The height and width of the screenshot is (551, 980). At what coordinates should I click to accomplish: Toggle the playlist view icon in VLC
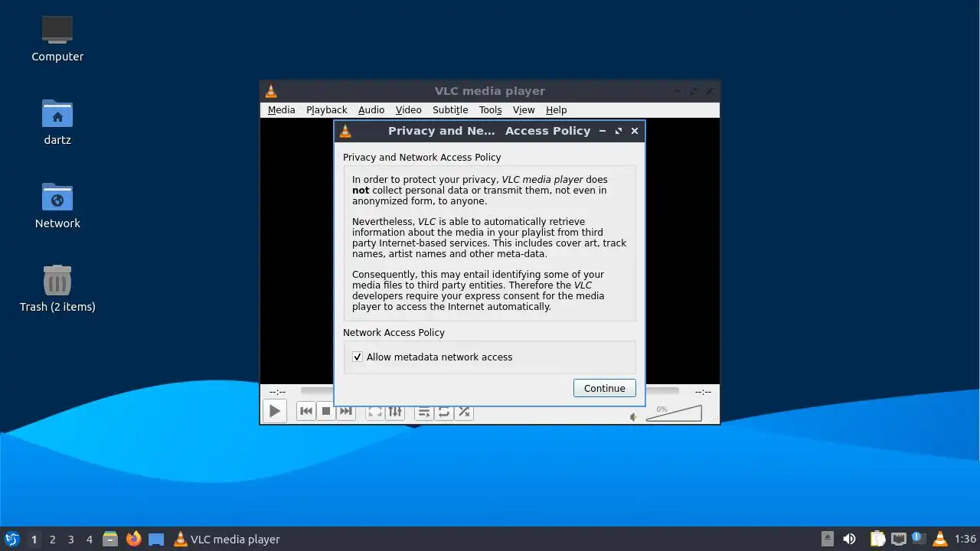[424, 412]
